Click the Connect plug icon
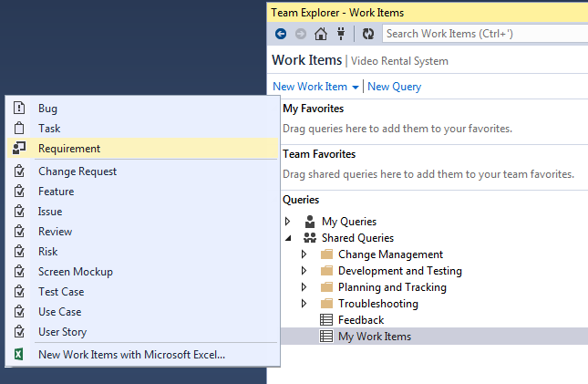The height and width of the screenshot is (384, 588). click(341, 34)
